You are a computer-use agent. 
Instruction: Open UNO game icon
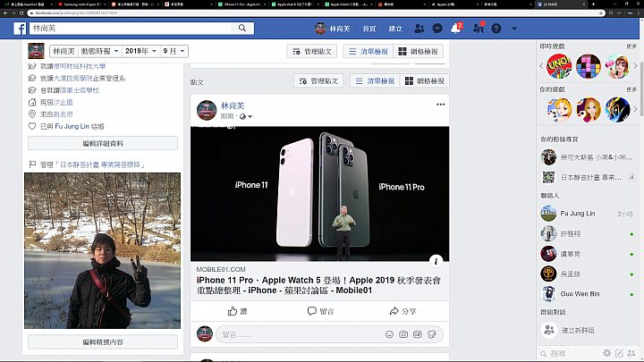559,66
